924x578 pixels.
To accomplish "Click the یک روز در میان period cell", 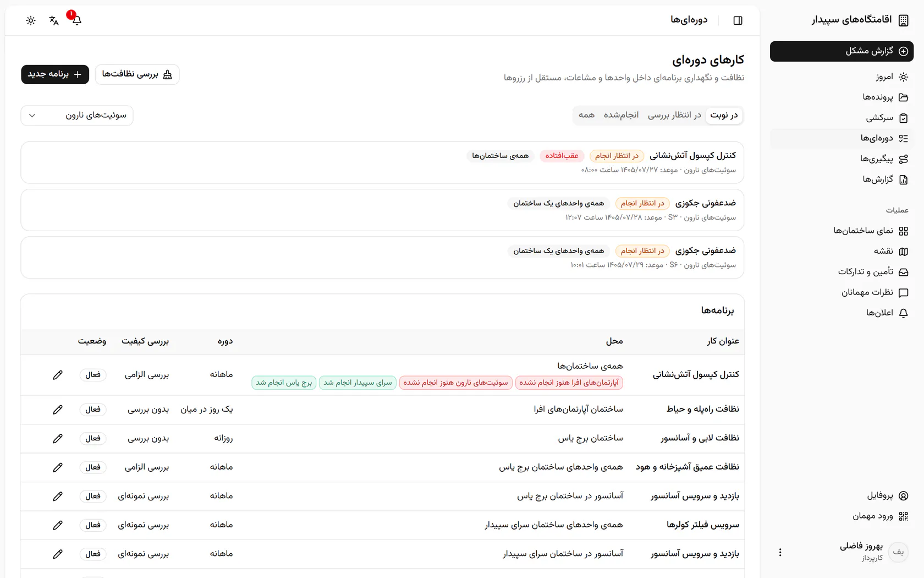I will point(207,410).
